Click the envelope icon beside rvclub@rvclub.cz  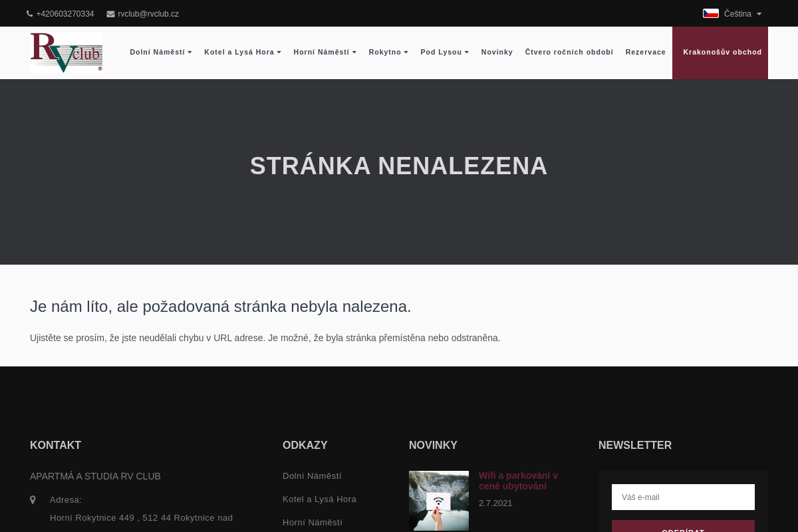pos(110,14)
